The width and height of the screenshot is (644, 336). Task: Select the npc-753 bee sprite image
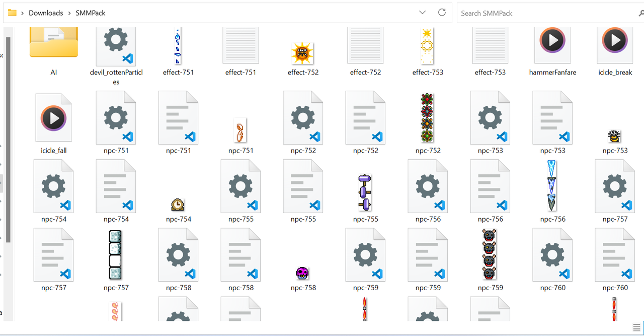coord(615,136)
